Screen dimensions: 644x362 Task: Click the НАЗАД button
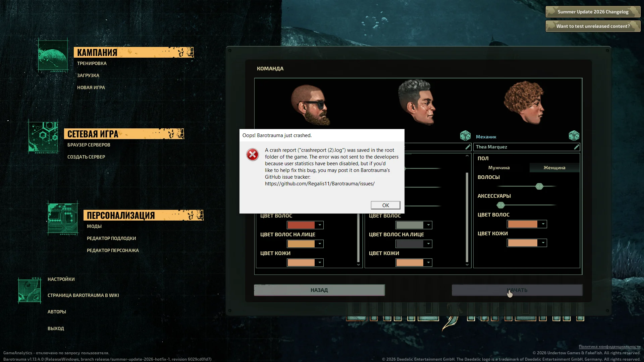pos(319,290)
